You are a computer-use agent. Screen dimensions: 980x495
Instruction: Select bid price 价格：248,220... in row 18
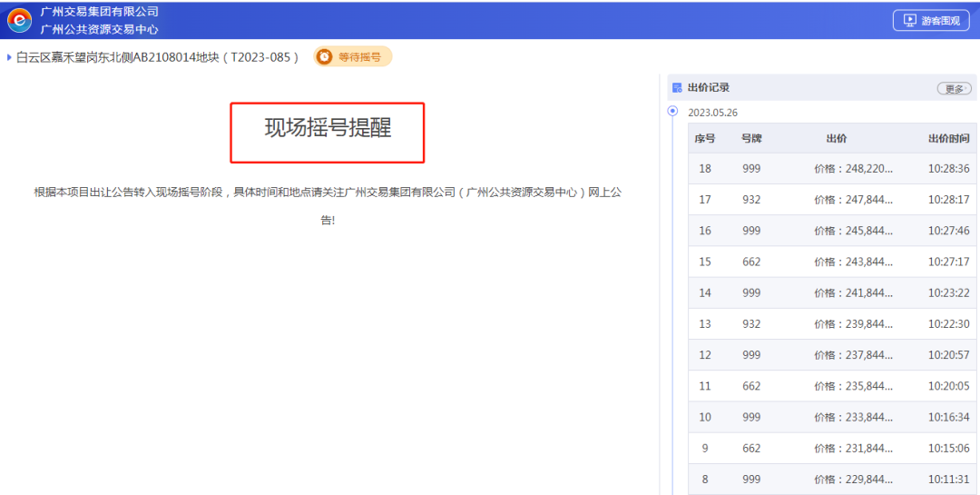pos(853,169)
